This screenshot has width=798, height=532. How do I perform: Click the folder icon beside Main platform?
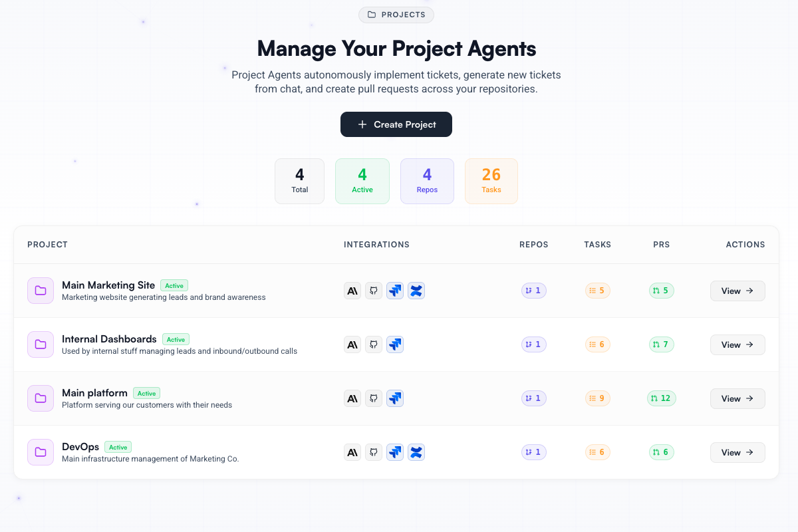tap(41, 398)
